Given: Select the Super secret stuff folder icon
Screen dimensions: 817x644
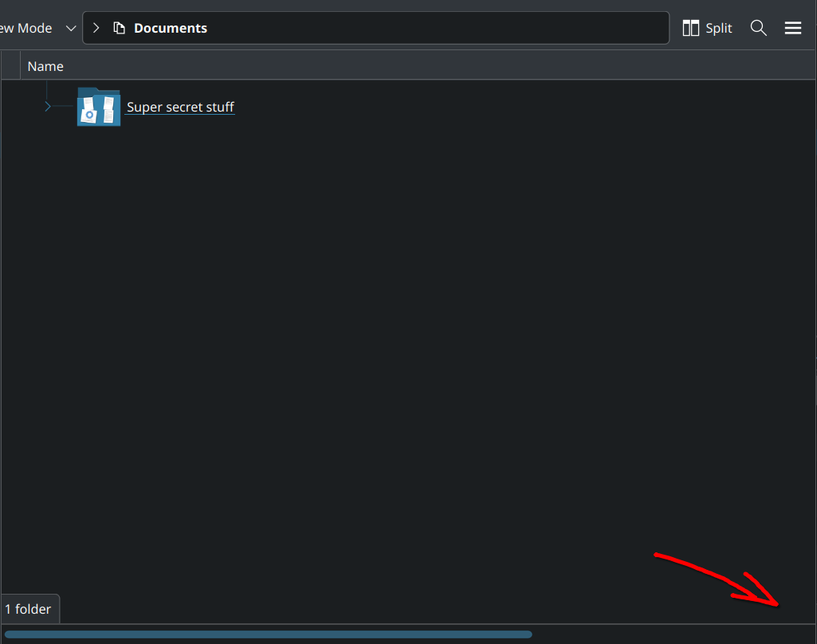Looking at the screenshot, I should 99,107.
